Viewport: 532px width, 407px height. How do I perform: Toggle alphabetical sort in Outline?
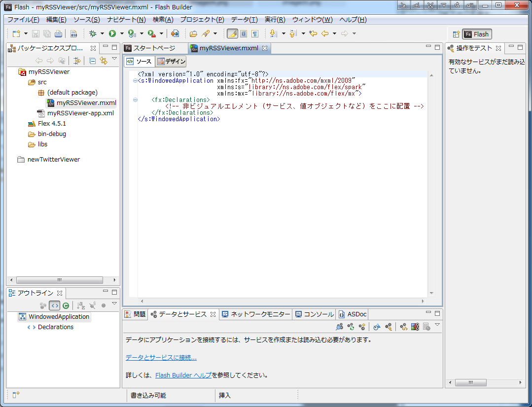81,305
